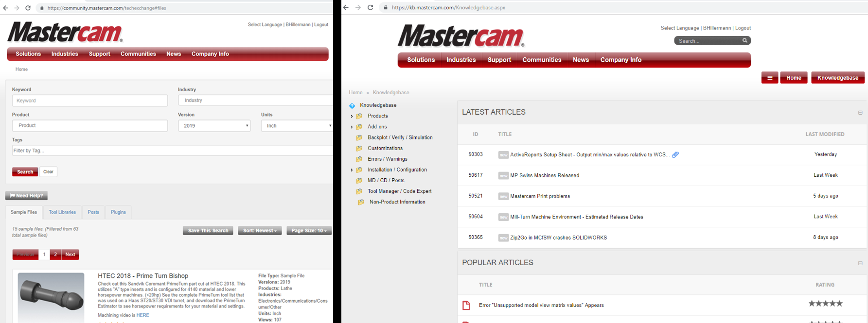
Task: Open Solutions menu in Knowledgebase navigation bar
Action: (421, 60)
